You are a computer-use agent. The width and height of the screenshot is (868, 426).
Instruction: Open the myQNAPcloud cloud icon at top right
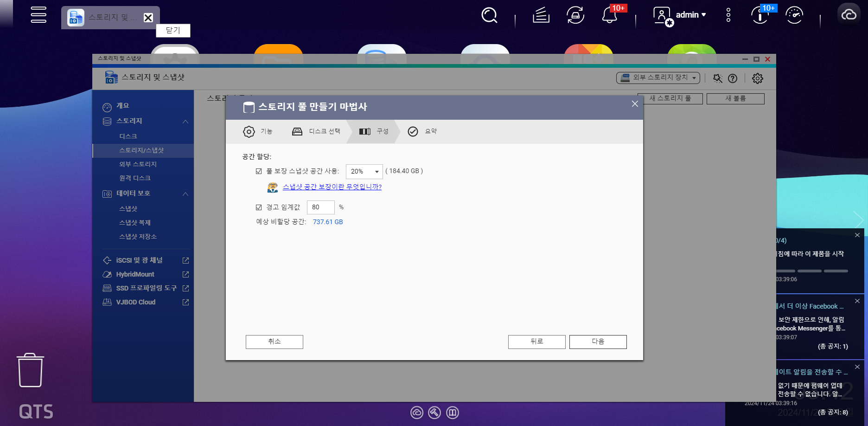pos(849,15)
